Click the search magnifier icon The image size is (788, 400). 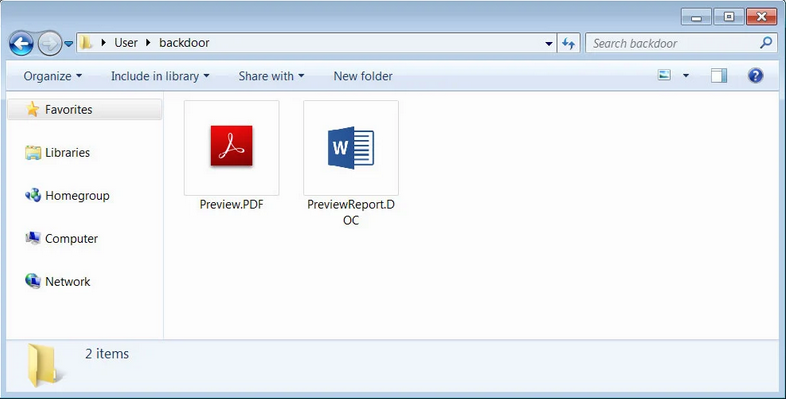766,44
